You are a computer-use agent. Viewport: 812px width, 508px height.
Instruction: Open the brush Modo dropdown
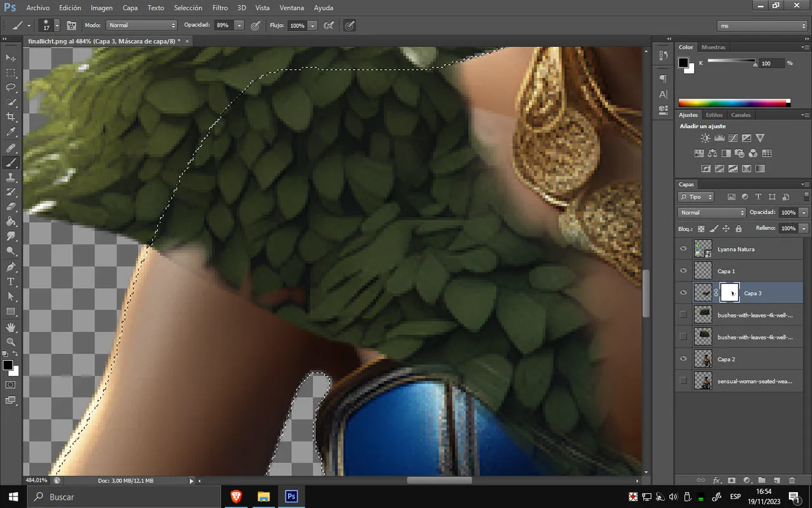tap(141, 25)
